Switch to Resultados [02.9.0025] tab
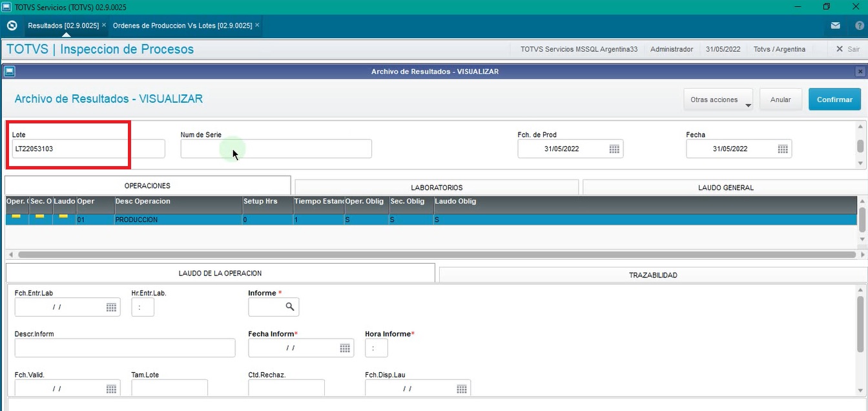The height and width of the screenshot is (411, 868). (x=63, y=25)
